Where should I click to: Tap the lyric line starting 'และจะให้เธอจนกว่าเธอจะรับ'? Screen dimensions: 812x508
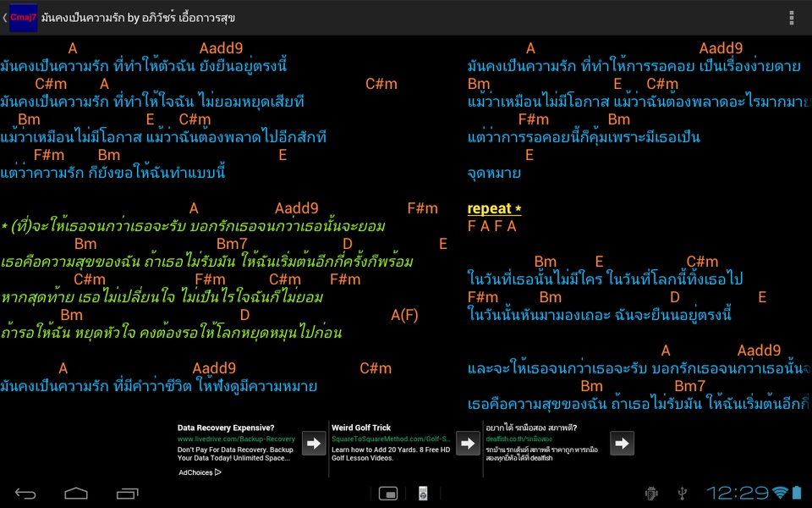639,368
